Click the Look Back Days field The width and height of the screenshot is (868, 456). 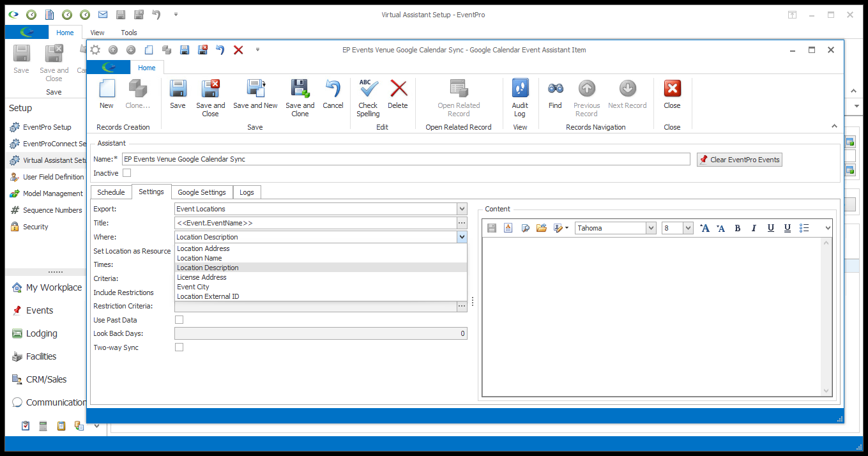(321, 333)
